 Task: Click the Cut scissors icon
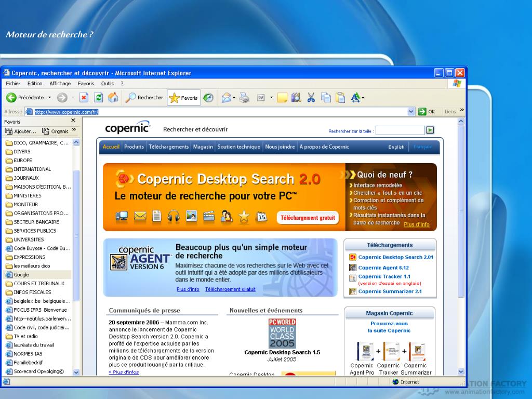point(311,98)
